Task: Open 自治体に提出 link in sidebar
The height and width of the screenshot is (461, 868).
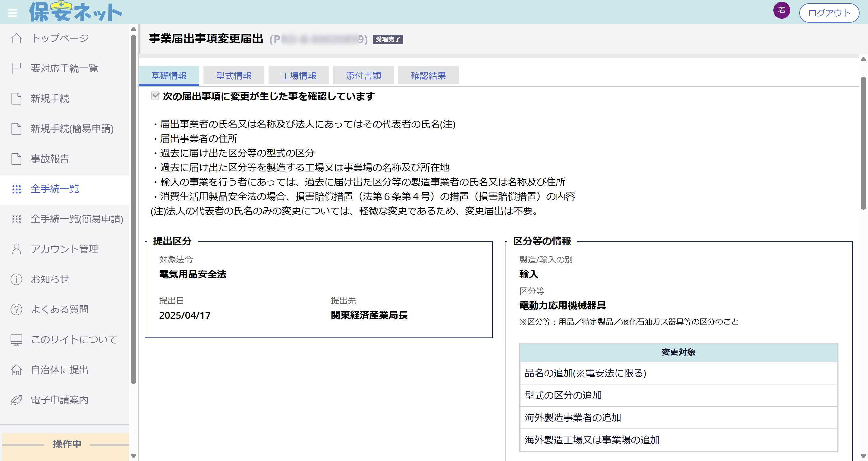Action: pos(59,370)
